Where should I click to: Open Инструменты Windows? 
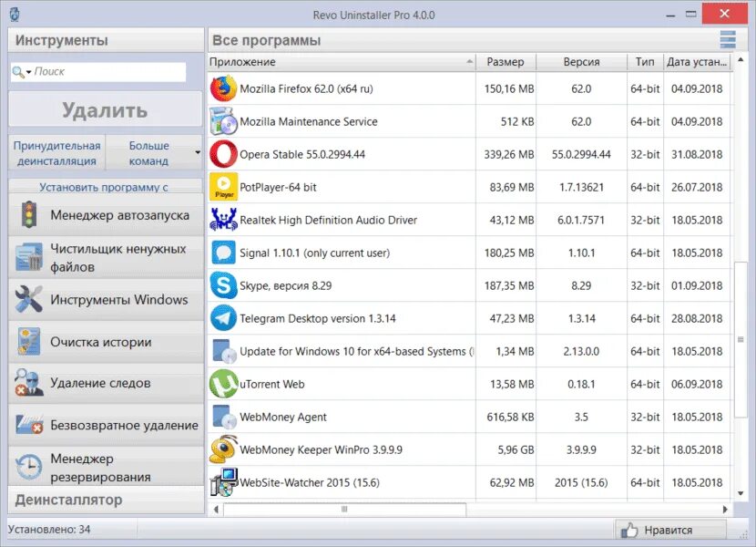[x=106, y=299]
